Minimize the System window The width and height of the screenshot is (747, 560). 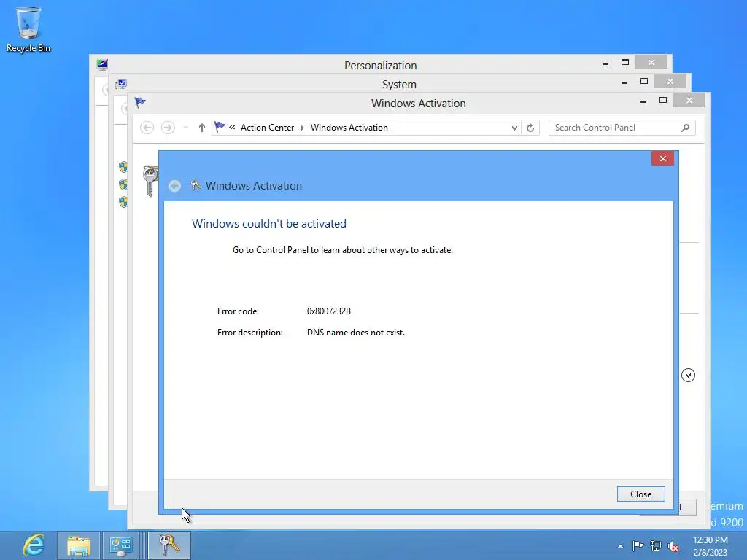[x=624, y=82]
